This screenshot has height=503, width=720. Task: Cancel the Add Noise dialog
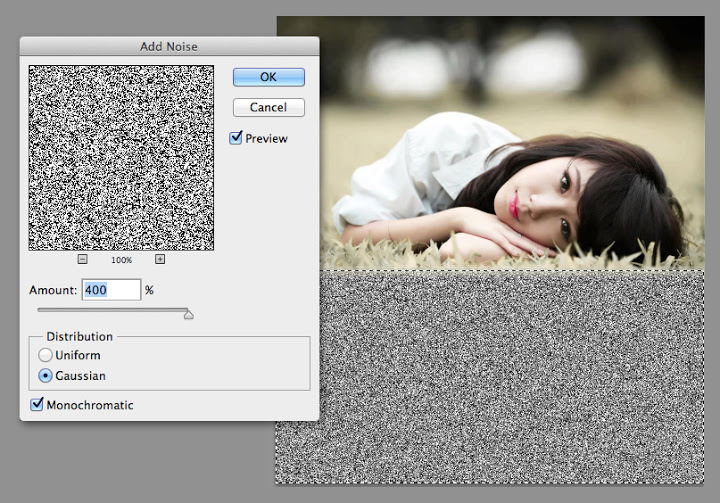pos(268,107)
